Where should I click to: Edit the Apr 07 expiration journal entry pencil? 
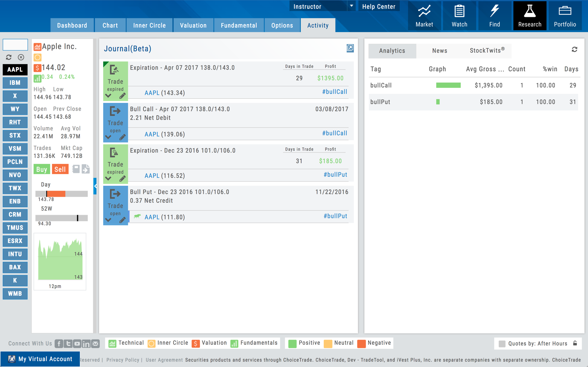[122, 96]
